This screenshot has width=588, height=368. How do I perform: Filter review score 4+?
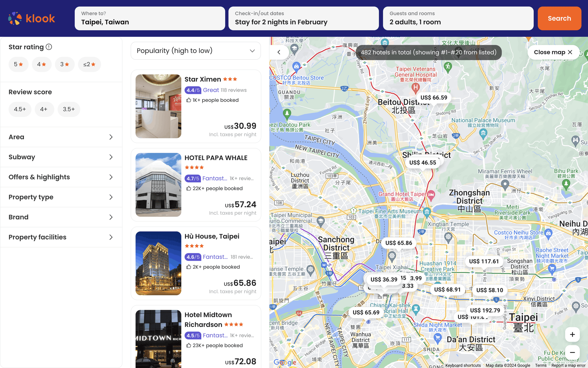(x=44, y=109)
